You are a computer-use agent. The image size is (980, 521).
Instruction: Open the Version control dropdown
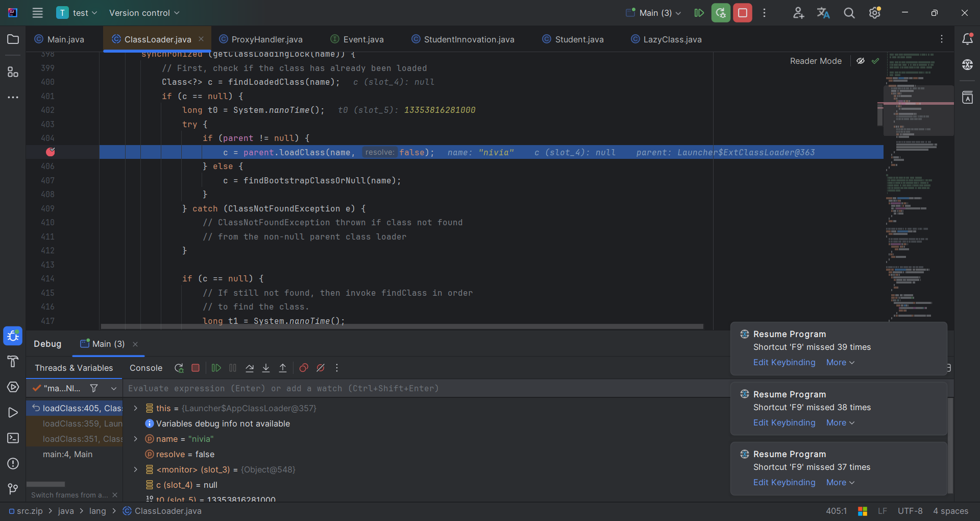144,13
